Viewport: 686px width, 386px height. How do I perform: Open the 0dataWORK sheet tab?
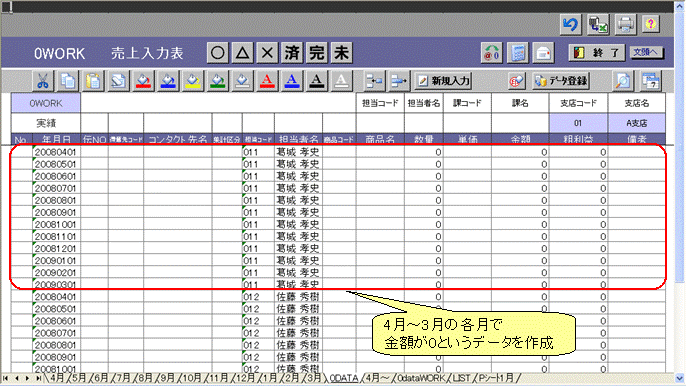click(x=421, y=378)
